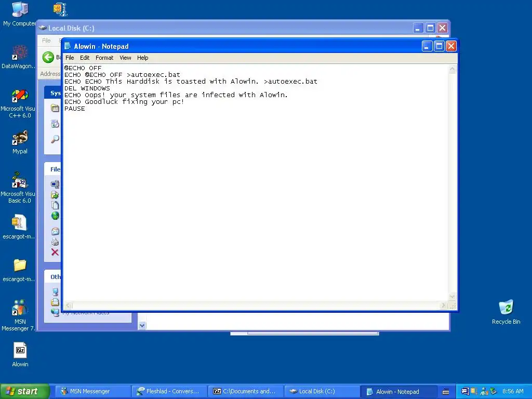
Task: Click red X delete icon in File tasks
Action: (x=55, y=252)
